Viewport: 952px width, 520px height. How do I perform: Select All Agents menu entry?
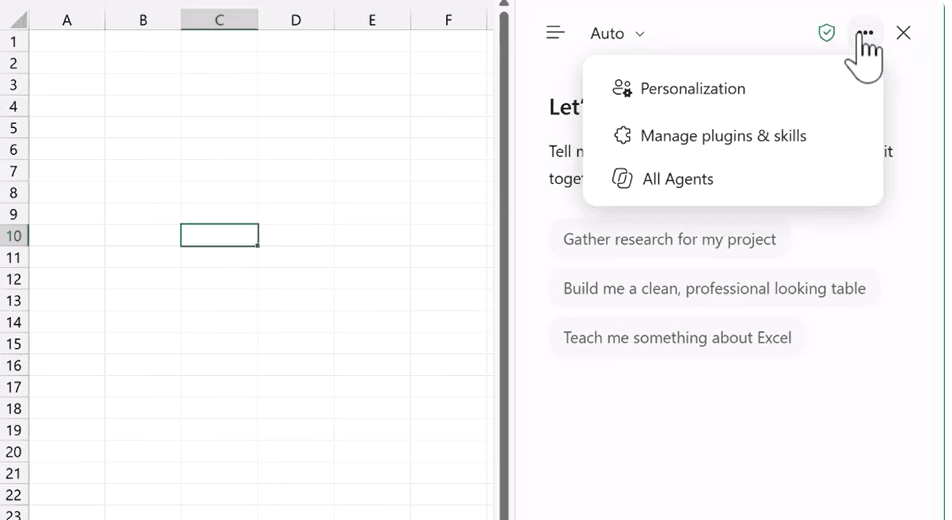tap(733, 179)
